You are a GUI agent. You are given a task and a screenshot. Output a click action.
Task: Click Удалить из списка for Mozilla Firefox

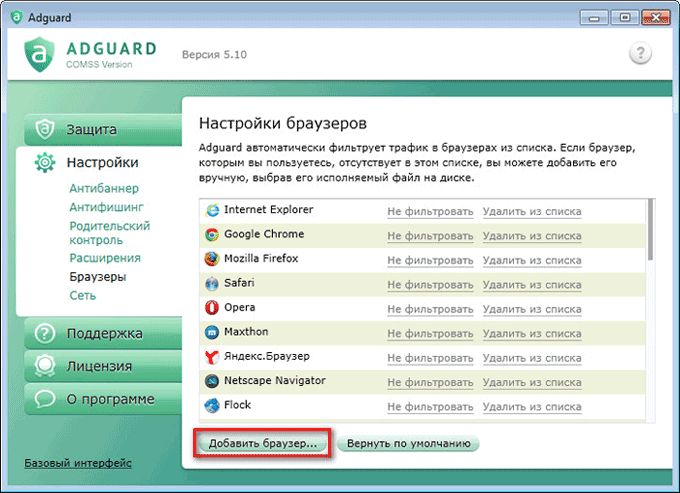[x=532, y=261]
